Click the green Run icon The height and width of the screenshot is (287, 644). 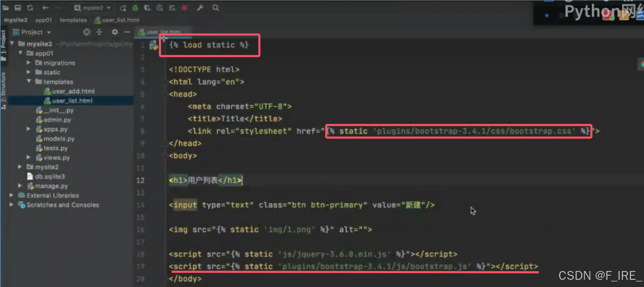(122, 8)
